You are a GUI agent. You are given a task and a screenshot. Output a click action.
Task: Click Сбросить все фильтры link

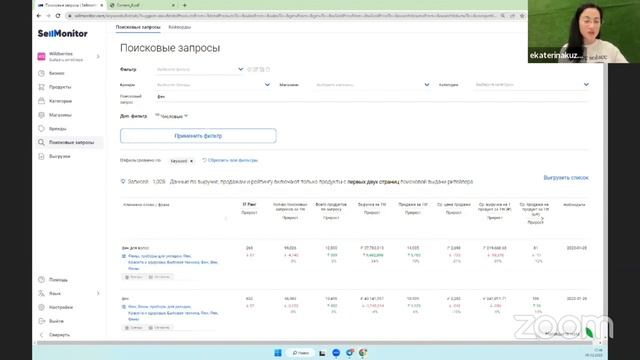[230, 160]
